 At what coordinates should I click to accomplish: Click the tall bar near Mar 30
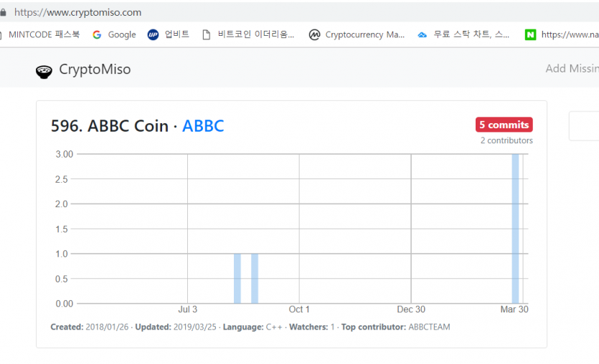tap(515, 229)
